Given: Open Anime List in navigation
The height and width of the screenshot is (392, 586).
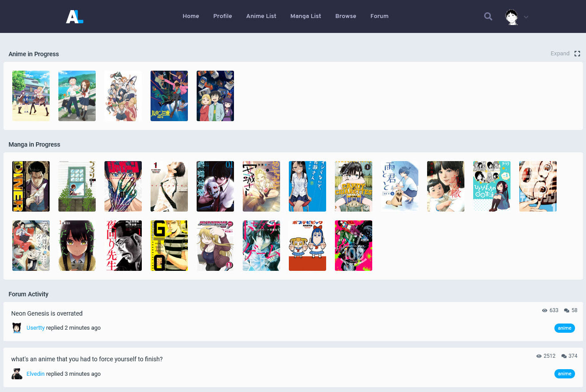Looking at the screenshot, I should point(261,16).
